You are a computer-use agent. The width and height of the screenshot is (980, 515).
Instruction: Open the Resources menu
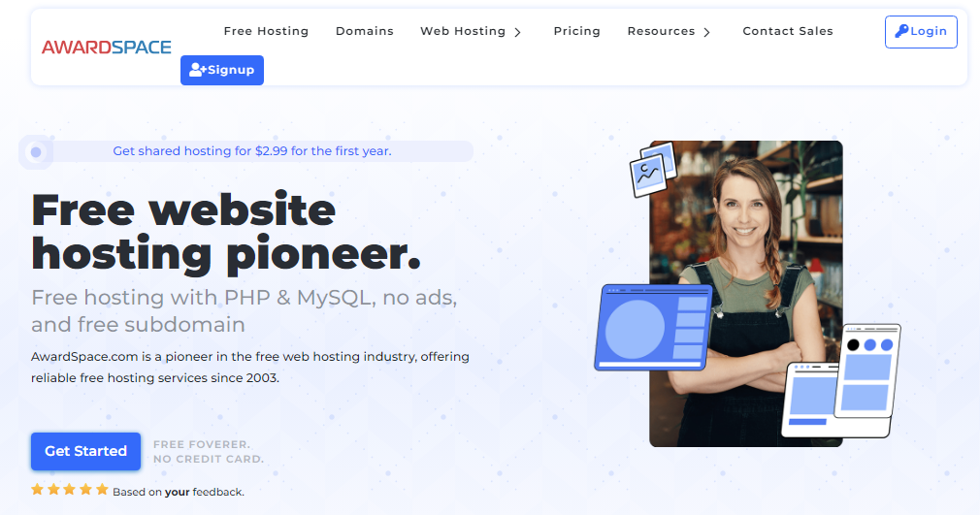661,31
